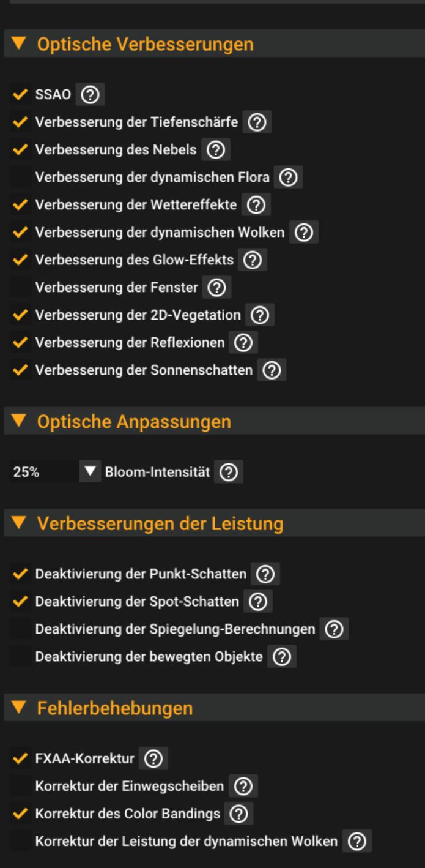
Task: Show help for Verbesserung der dynamischen Flora
Action: pos(289,178)
